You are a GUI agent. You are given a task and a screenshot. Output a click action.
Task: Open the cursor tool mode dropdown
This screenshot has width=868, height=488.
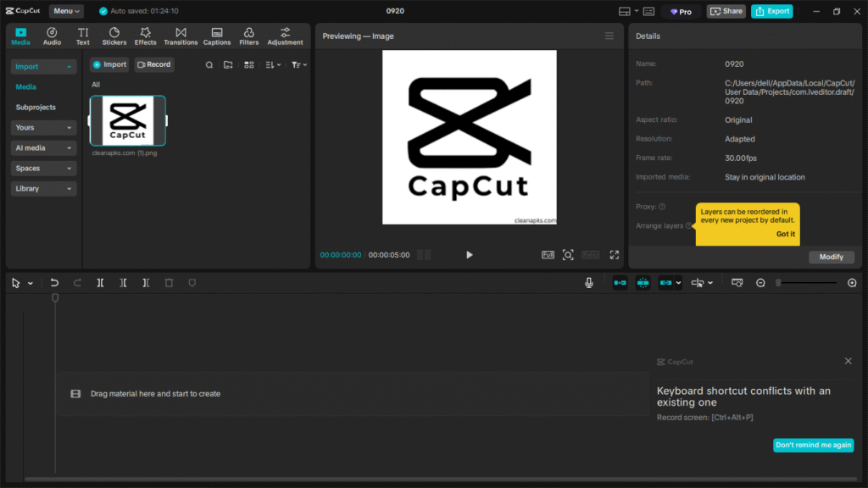[x=31, y=284]
